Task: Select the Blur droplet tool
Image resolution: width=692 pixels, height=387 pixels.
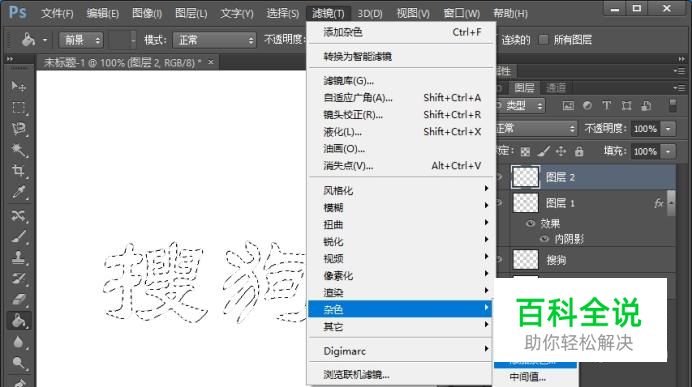Action: (x=18, y=342)
